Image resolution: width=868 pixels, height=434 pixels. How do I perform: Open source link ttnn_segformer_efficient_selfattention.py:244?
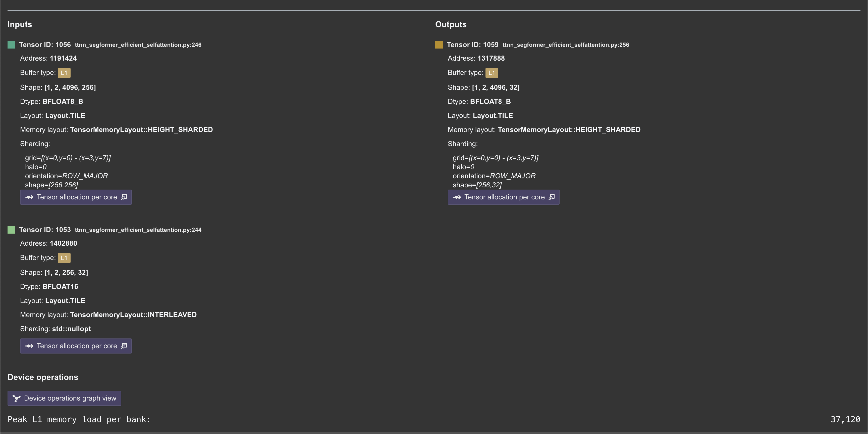[x=138, y=230]
